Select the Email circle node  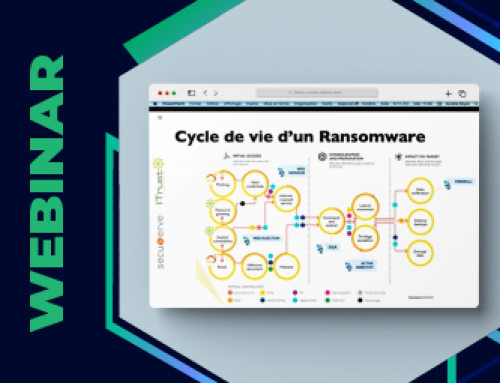pyautogui.click(x=222, y=266)
